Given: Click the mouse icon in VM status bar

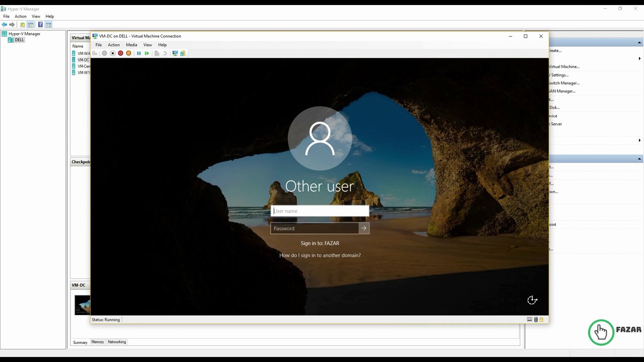Looking at the screenshot, I should click(536, 320).
